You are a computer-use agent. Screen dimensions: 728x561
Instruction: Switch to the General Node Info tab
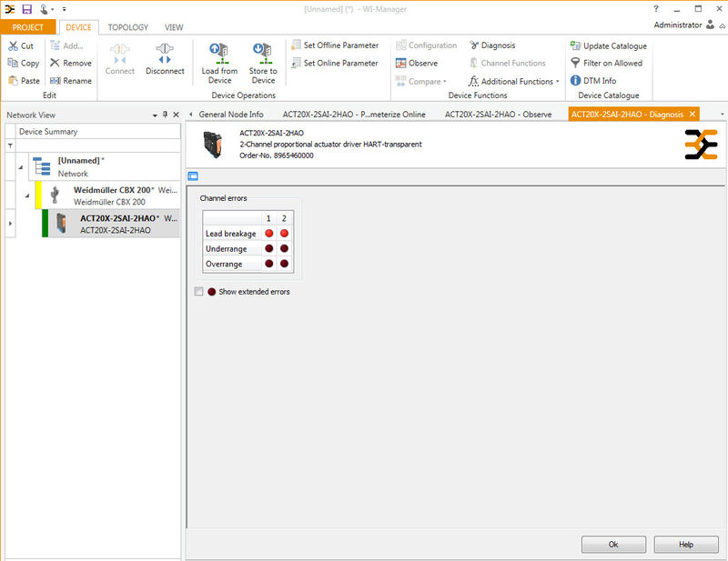(x=230, y=115)
